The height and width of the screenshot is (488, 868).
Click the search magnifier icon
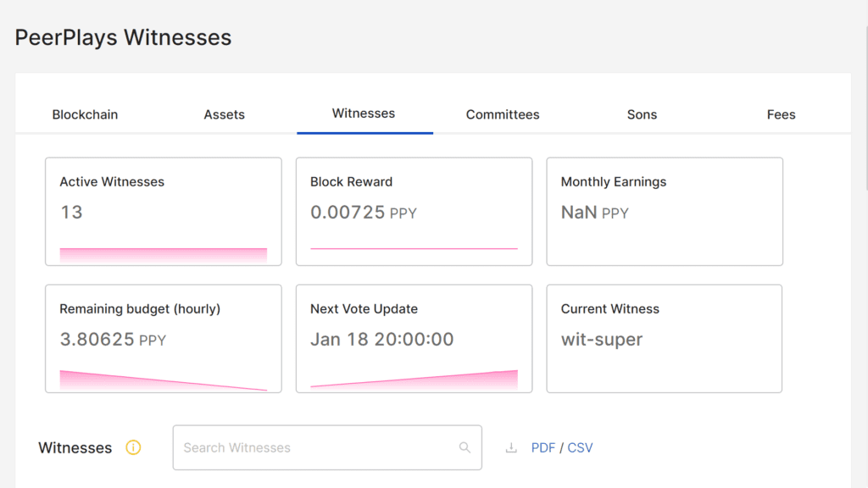point(465,447)
